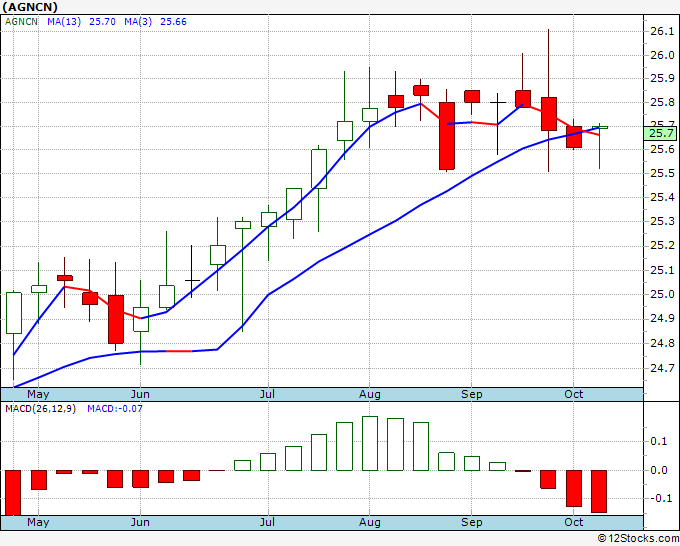Click the 0.0 MACD axis label

pos(659,471)
